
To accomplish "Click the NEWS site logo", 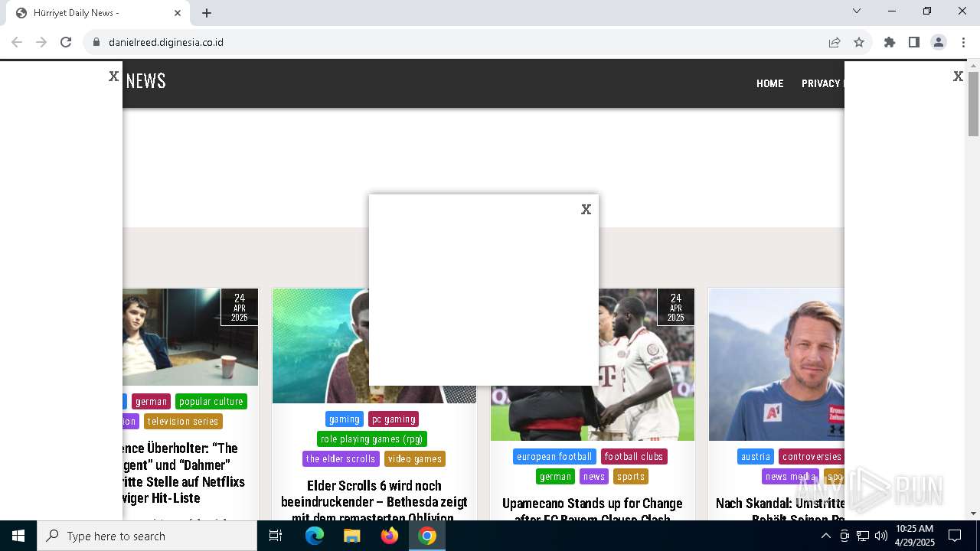I will tap(145, 81).
